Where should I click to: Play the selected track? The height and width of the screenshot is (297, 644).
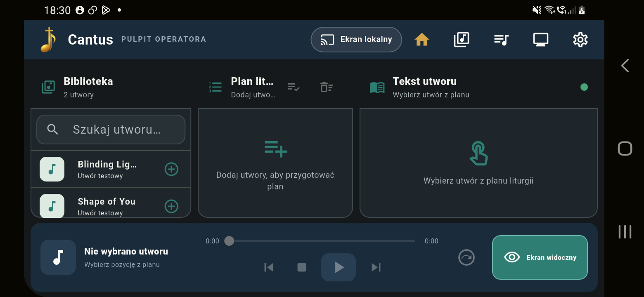point(339,267)
